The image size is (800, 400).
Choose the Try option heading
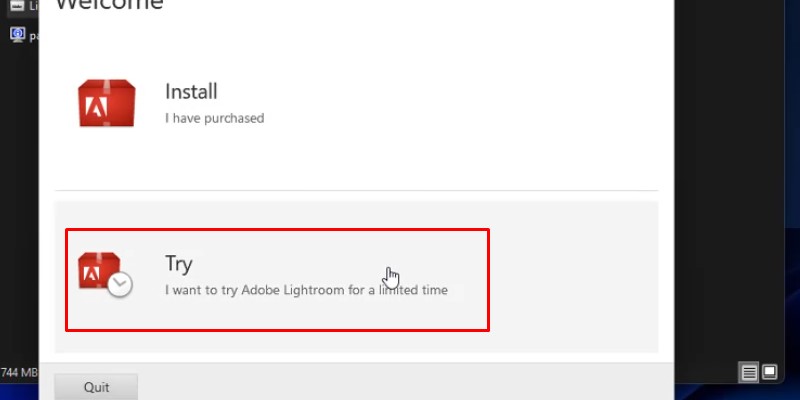179,264
